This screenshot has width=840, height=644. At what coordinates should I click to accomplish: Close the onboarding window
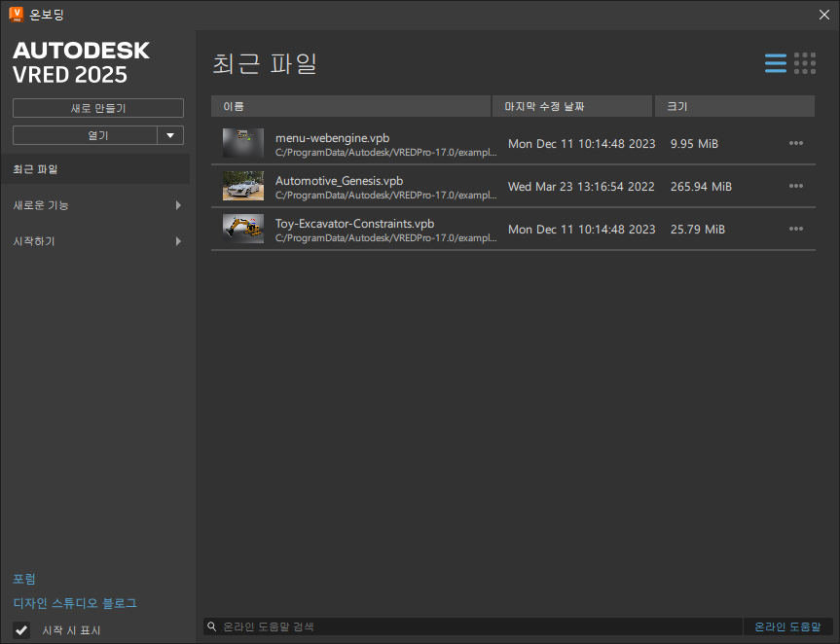click(823, 15)
